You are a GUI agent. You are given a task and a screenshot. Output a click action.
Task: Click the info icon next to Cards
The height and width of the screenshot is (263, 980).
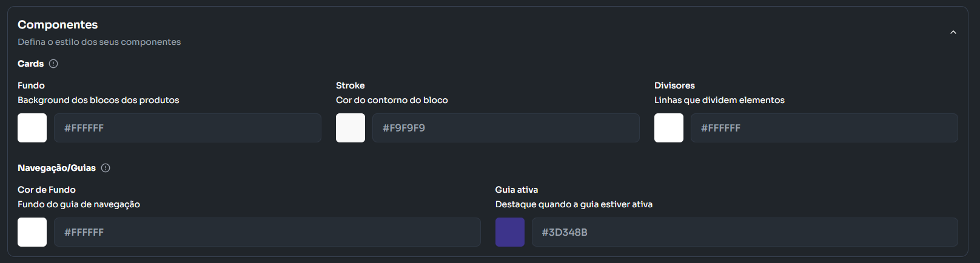click(53, 64)
